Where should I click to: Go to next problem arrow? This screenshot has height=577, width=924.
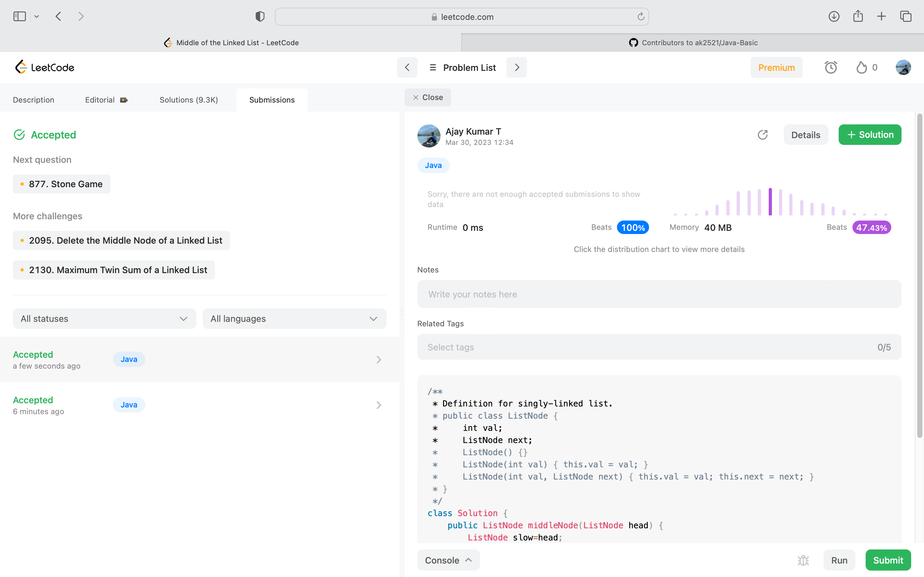point(517,68)
